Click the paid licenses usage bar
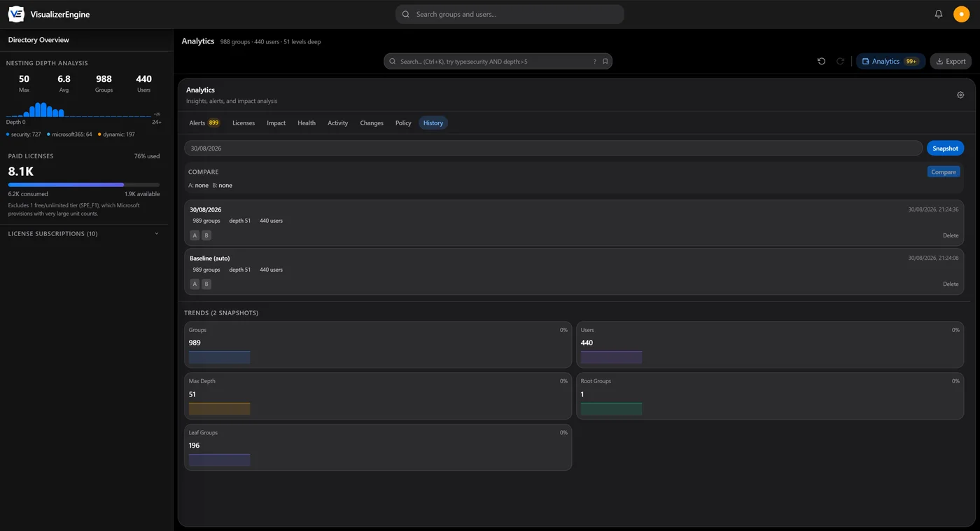The image size is (980, 531). (x=84, y=185)
